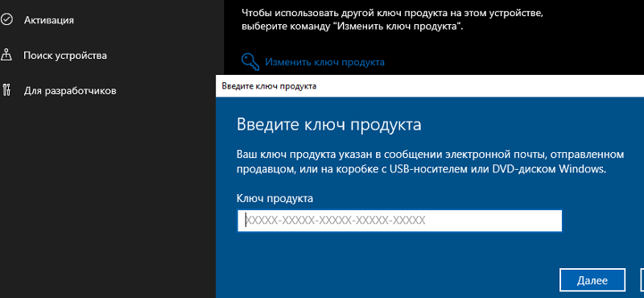Focus the Ключ продукта input field

click(x=399, y=221)
